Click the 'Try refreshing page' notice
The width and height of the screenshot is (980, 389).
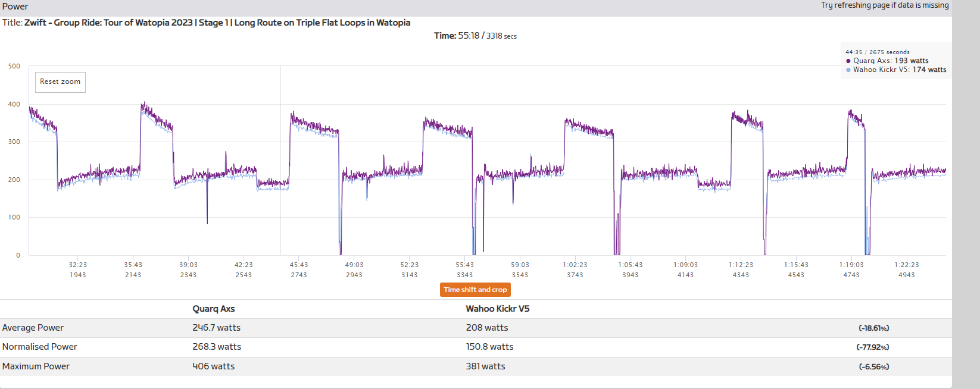[885, 5]
